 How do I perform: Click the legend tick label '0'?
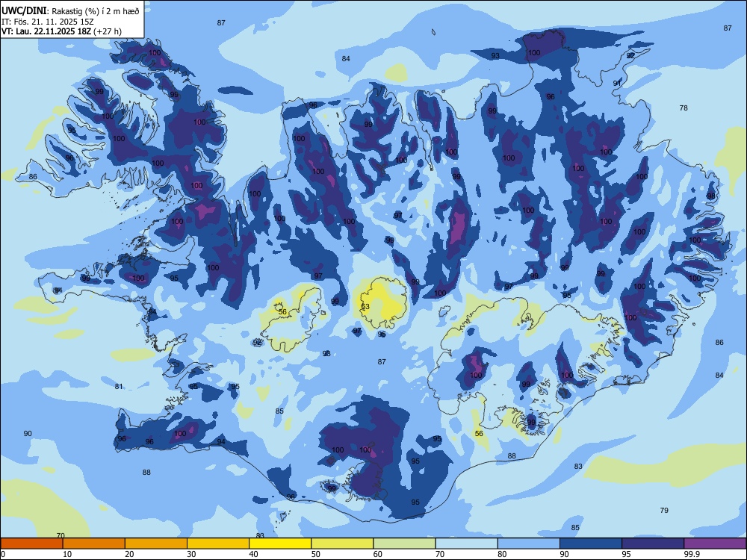tap(3, 554)
